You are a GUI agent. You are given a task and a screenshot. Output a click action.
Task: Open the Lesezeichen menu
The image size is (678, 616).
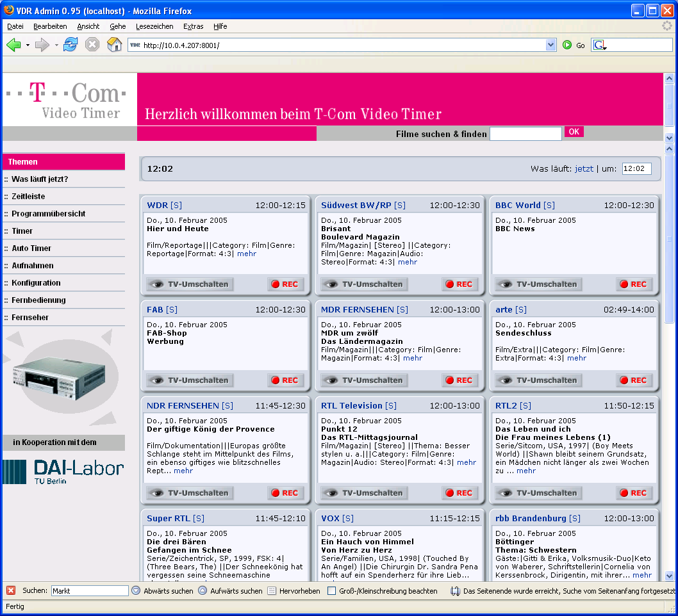[154, 26]
